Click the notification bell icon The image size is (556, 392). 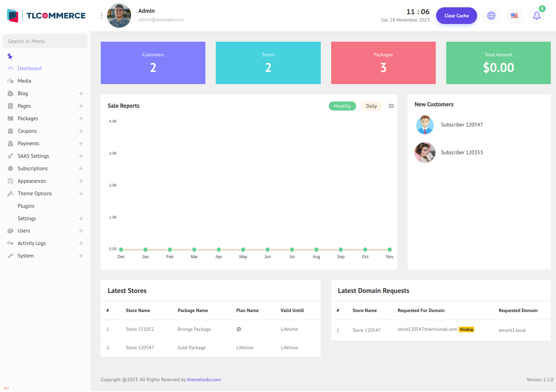click(x=537, y=16)
